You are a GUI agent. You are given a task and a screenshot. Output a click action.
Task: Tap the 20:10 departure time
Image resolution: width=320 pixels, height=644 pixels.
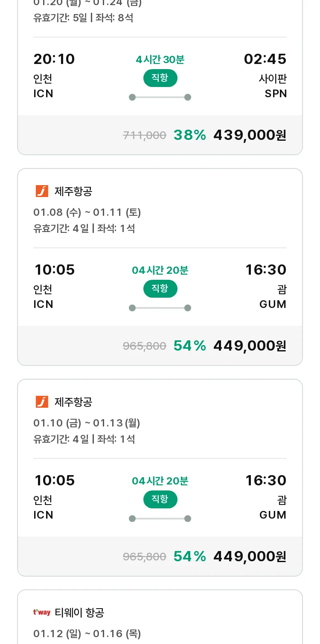pyautogui.click(x=54, y=59)
